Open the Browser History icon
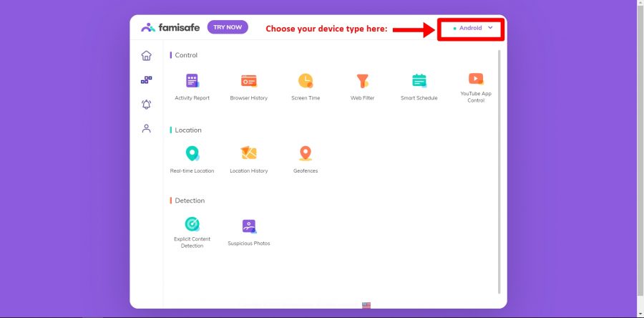The height and width of the screenshot is (318, 644). (x=249, y=81)
